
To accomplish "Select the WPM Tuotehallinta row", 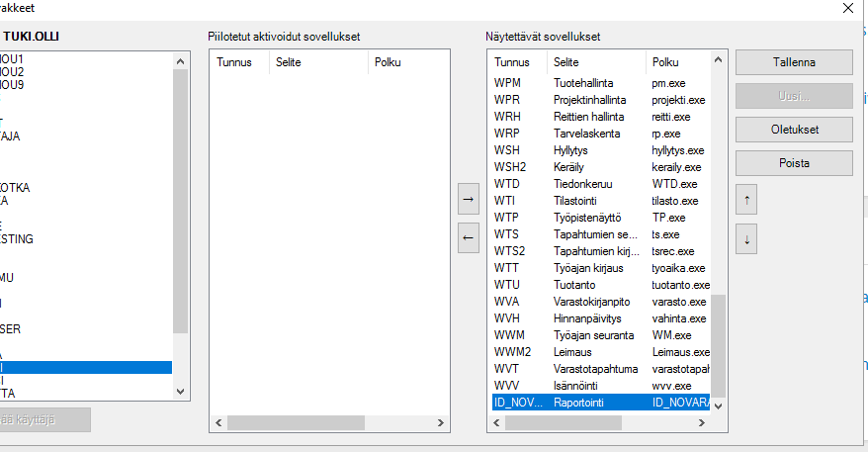I will 593,83.
